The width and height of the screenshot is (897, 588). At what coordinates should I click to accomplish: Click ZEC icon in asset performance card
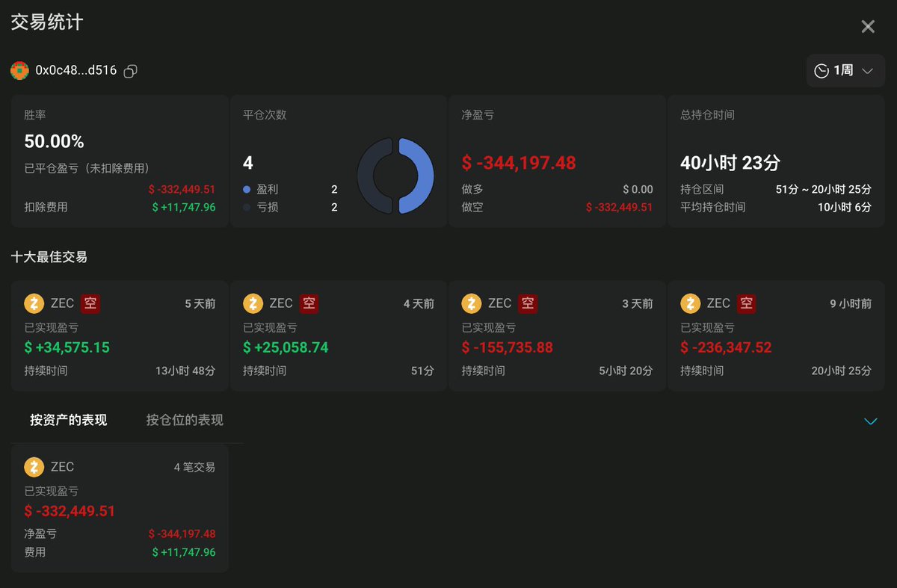[x=34, y=467]
